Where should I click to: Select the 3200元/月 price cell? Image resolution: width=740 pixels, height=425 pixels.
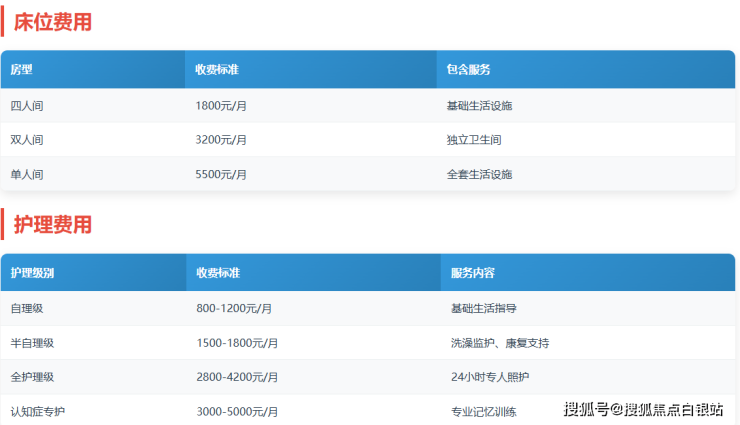(221, 139)
